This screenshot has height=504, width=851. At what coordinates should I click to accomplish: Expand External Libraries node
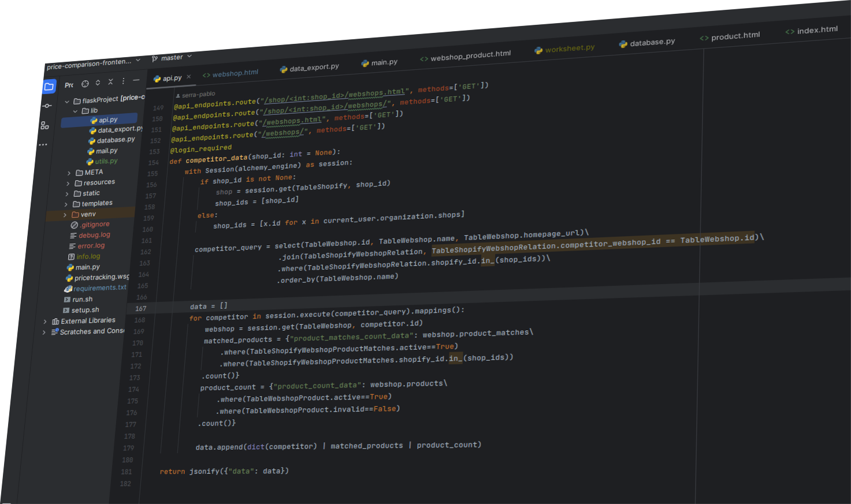(45, 322)
